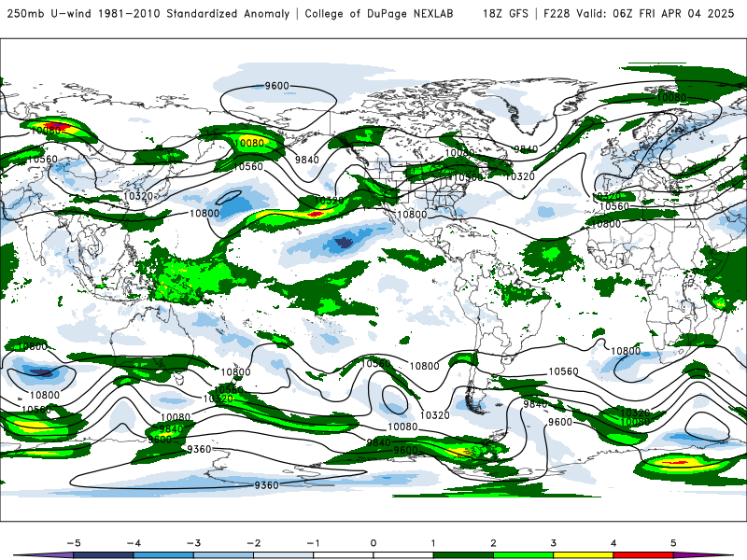Click the '0' colorbar tick label

coord(373,543)
